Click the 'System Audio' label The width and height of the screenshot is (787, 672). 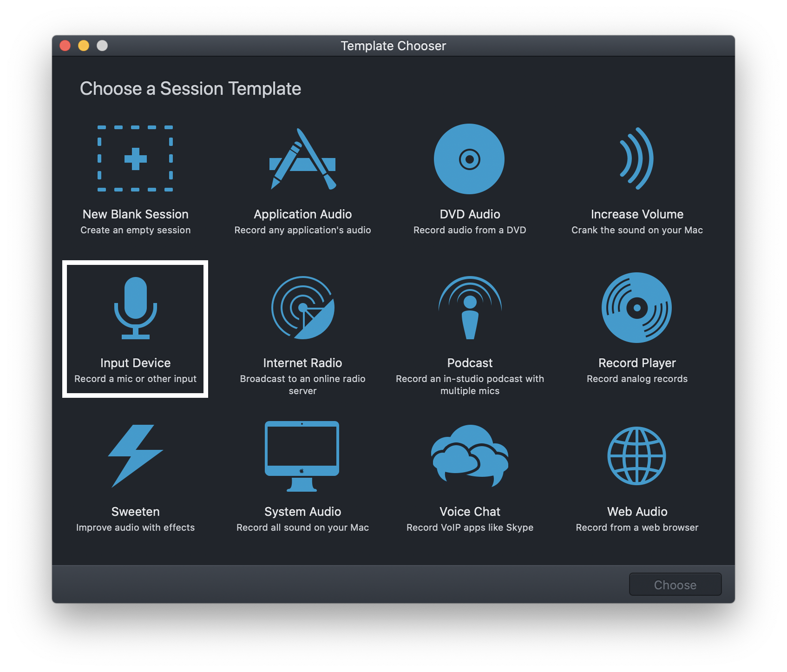tap(303, 512)
